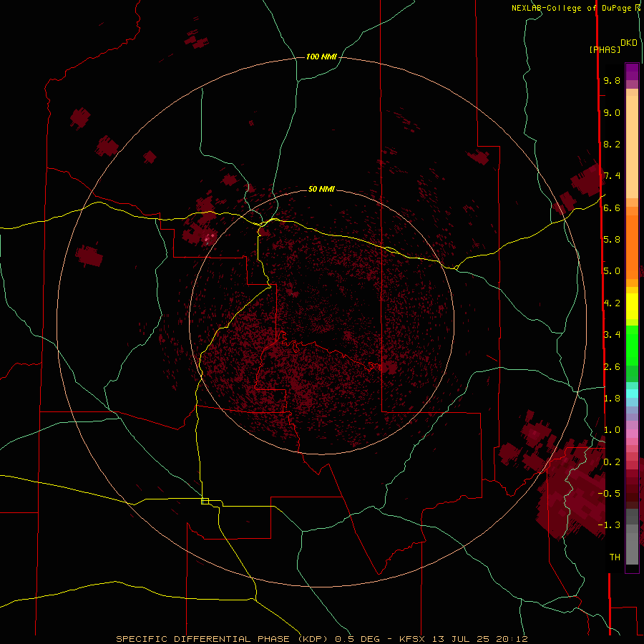644x644 pixels.
Task: Click the -1.3 value on the color scale
Action: [609, 525]
